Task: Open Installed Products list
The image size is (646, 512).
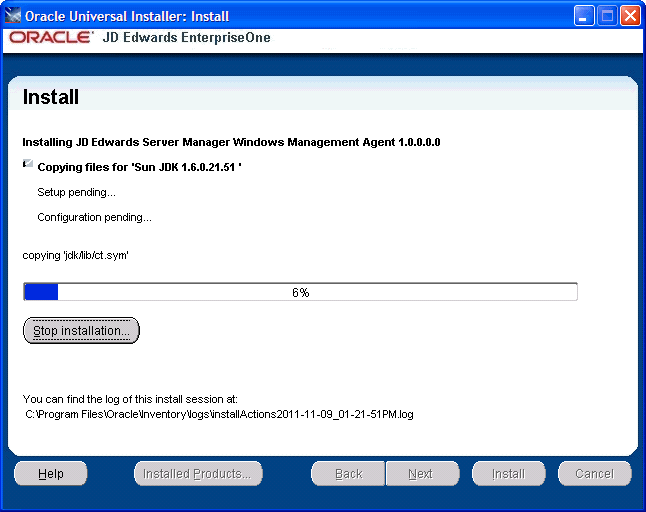Action: (198, 474)
